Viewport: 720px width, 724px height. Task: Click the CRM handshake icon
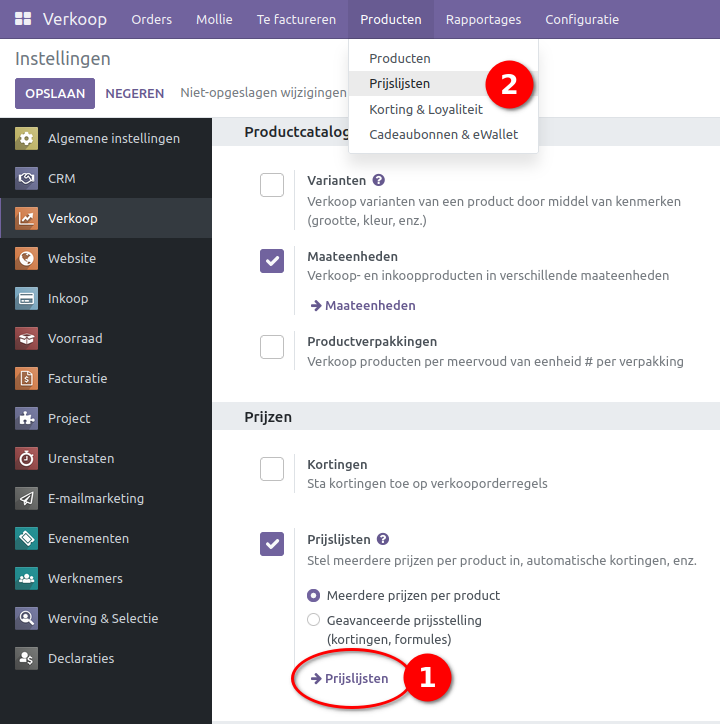27,178
